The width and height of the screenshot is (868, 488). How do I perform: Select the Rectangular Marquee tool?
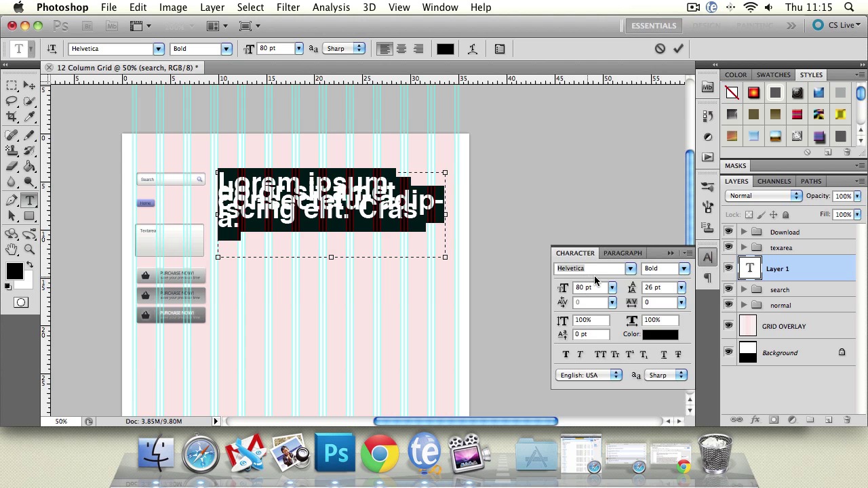coord(12,85)
